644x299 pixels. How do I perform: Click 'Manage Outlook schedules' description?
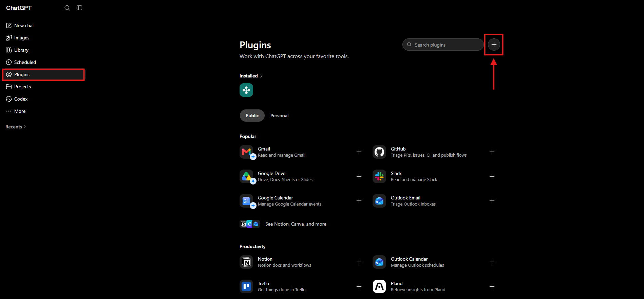tap(417, 265)
